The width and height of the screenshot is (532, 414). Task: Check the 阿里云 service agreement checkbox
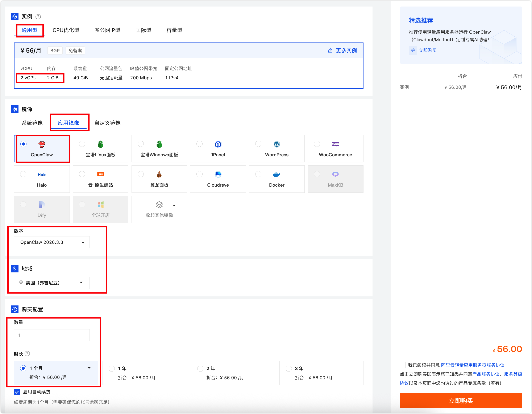[x=403, y=365]
